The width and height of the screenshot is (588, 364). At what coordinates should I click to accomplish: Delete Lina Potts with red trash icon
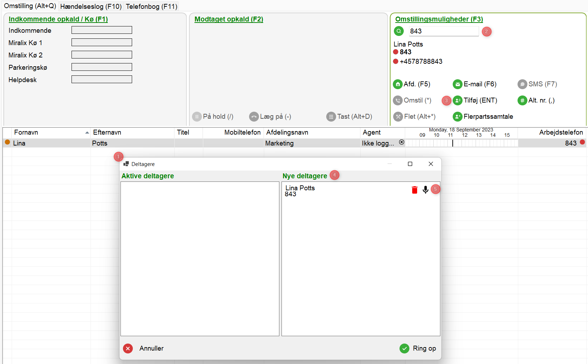pos(414,190)
